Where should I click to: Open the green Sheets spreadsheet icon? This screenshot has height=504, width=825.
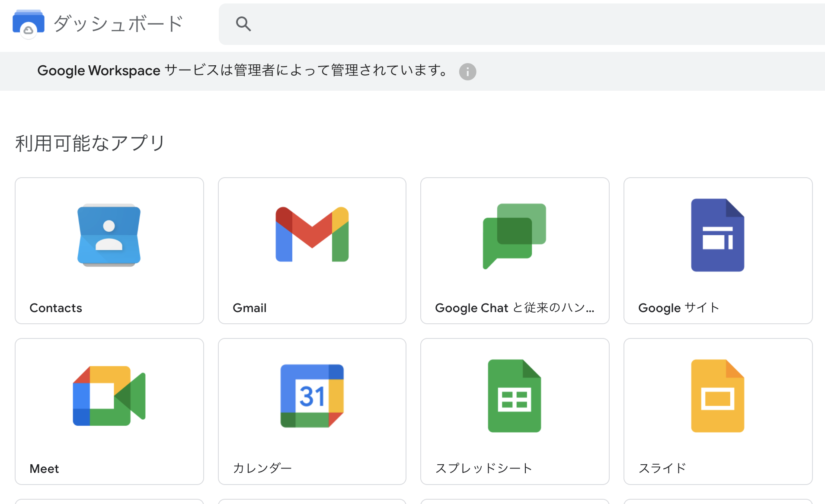coord(515,396)
